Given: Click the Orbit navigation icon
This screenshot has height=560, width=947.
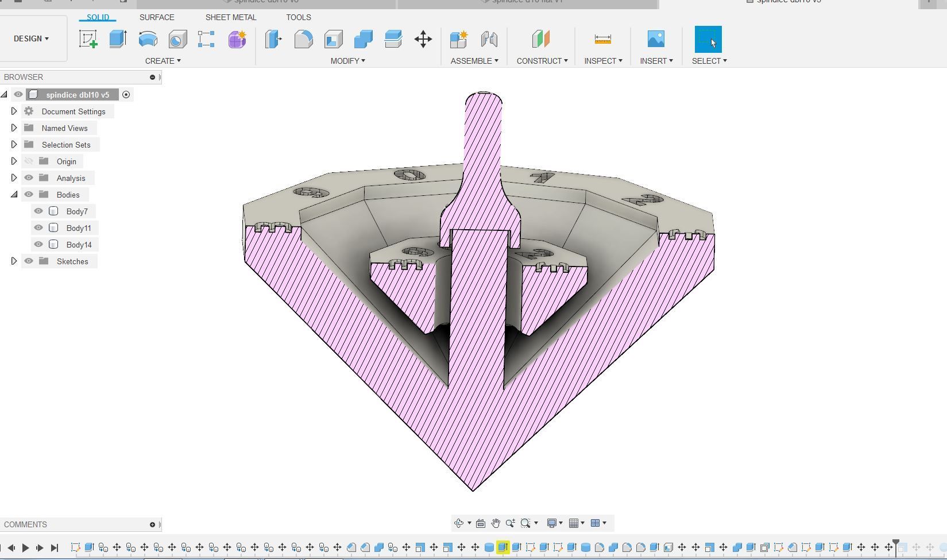Looking at the screenshot, I should 459,523.
